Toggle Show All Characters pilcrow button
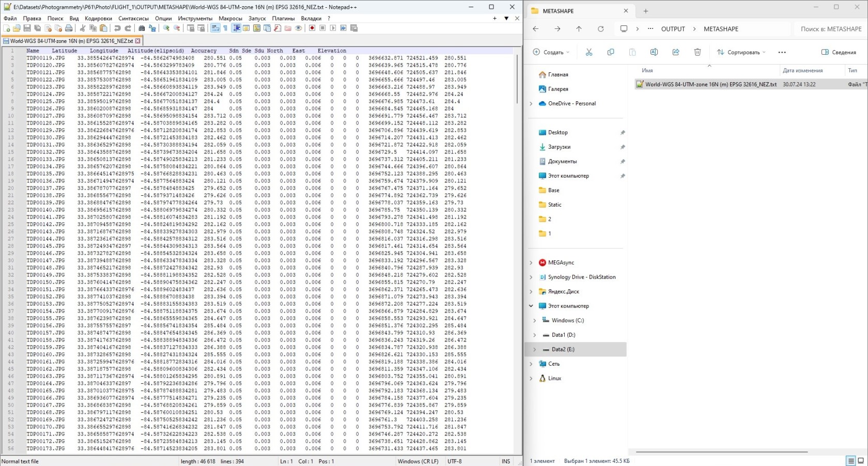Screen dimensions: 868x466 [x=225, y=28]
